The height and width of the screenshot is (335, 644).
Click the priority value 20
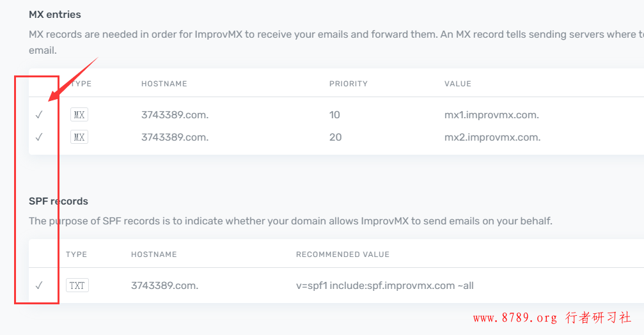coord(336,137)
